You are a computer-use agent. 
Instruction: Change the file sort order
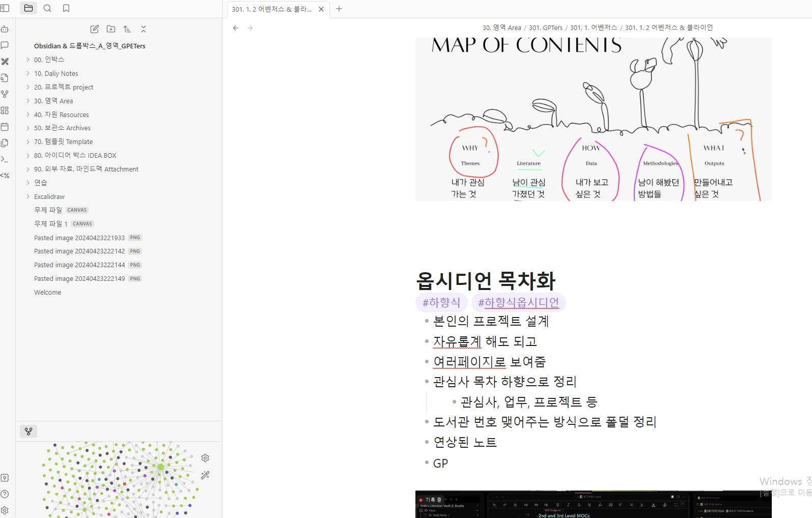click(x=127, y=29)
